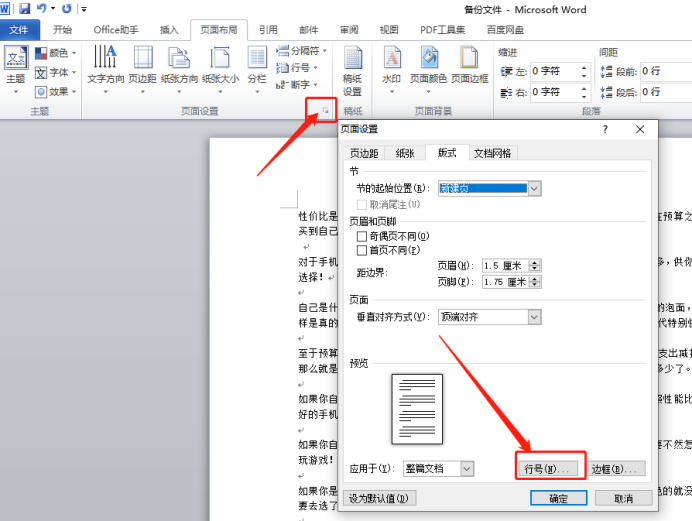Open the Office助手 ribbon tab
692x521 pixels.
[116, 30]
